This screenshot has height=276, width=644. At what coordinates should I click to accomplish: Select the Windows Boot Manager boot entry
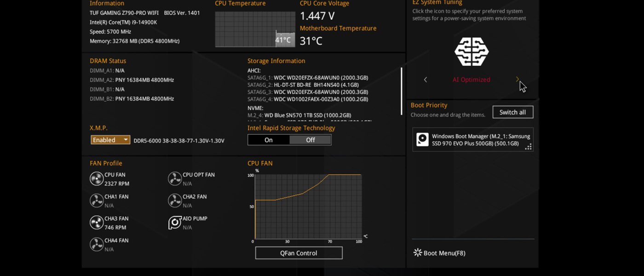(x=473, y=140)
